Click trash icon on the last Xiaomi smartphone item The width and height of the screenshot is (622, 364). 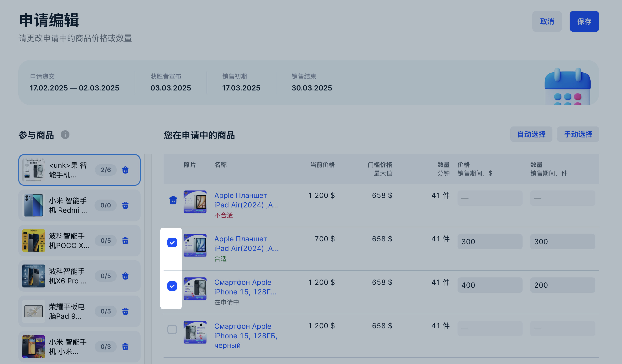125,347
